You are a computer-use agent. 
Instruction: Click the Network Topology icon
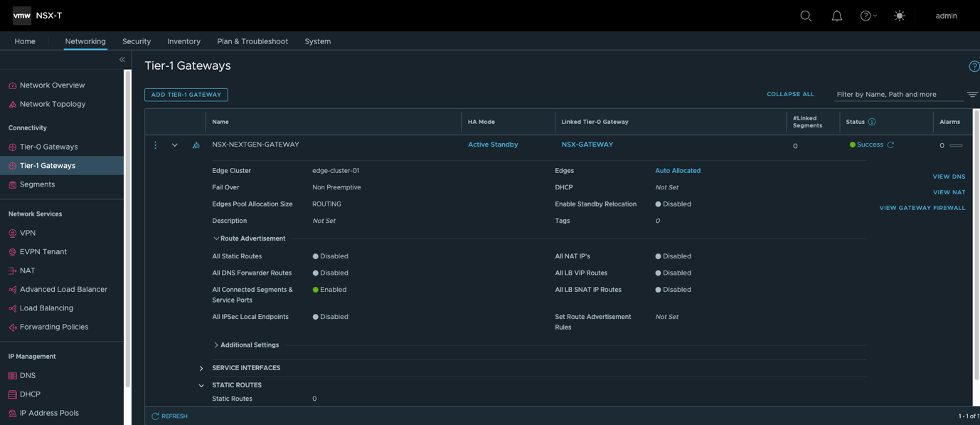click(12, 104)
